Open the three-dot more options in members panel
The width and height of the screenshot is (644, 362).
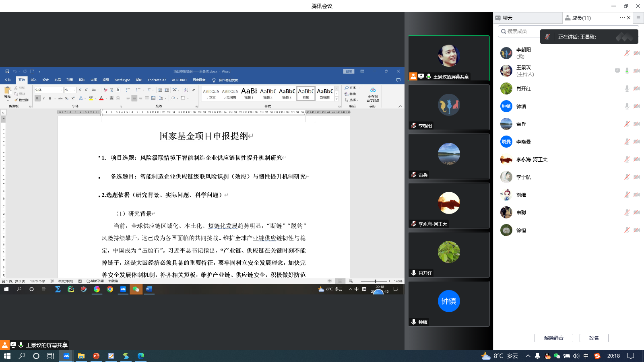pyautogui.click(x=622, y=18)
